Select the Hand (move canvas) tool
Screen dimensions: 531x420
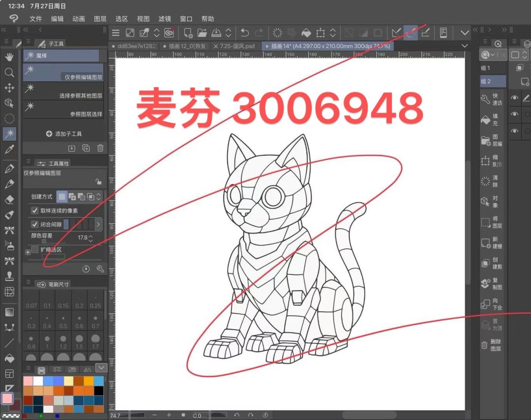9,56
